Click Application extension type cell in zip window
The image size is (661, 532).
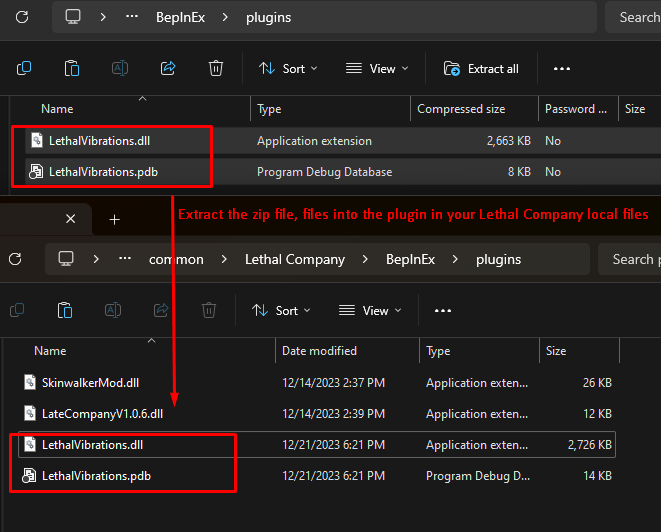314,141
